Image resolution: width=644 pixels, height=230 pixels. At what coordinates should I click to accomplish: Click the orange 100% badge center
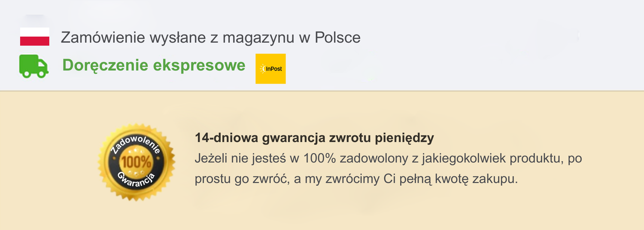pyautogui.click(x=136, y=162)
